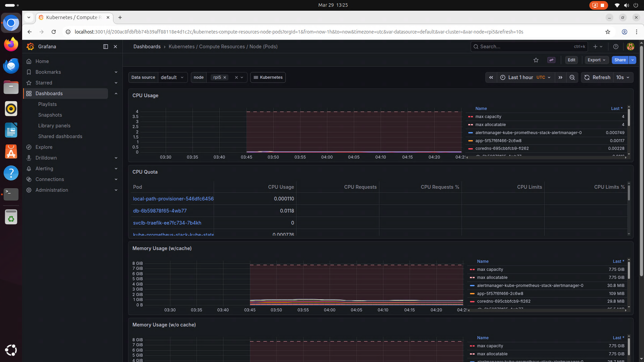This screenshot has width=644, height=362.
Task: Open the db-6b59878f65-4wb77 pod link
Action: (160, 211)
